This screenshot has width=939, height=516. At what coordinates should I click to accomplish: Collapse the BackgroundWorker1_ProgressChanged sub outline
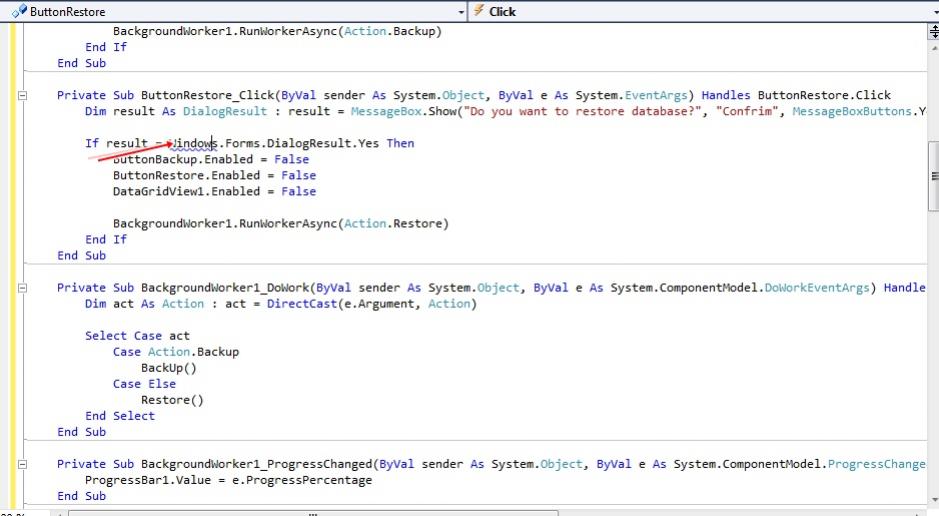point(22,464)
